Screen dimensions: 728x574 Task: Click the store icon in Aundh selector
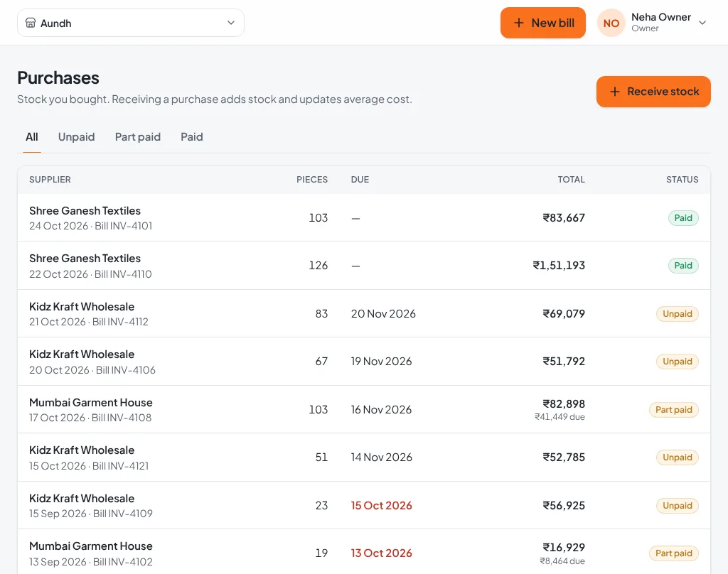point(30,23)
